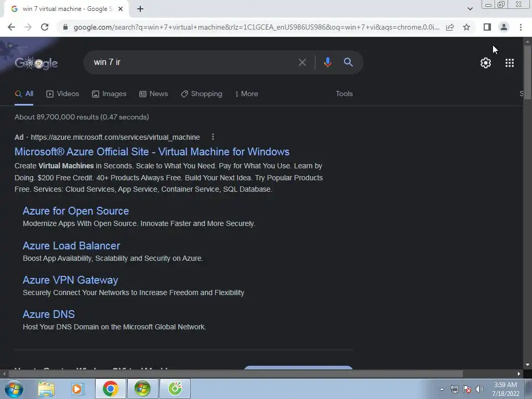Open the Azure VPN Gateway link

[70, 280]
